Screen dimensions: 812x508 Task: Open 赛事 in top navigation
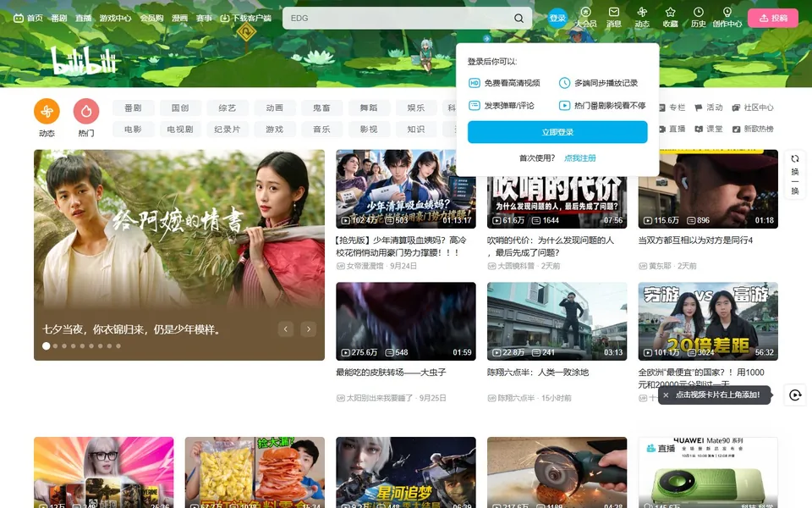pyautogui.click(x=204, y=18)
